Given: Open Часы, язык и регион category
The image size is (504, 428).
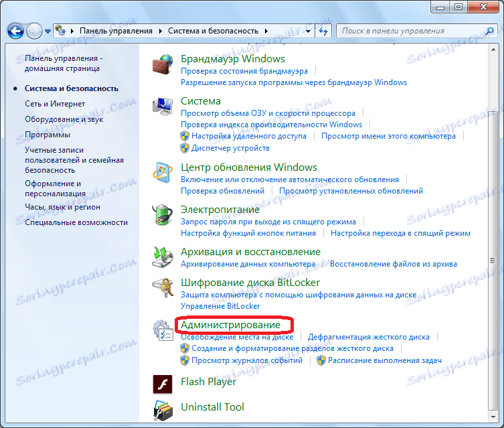Looking at the screenshot, I should [x=63, y=207].
